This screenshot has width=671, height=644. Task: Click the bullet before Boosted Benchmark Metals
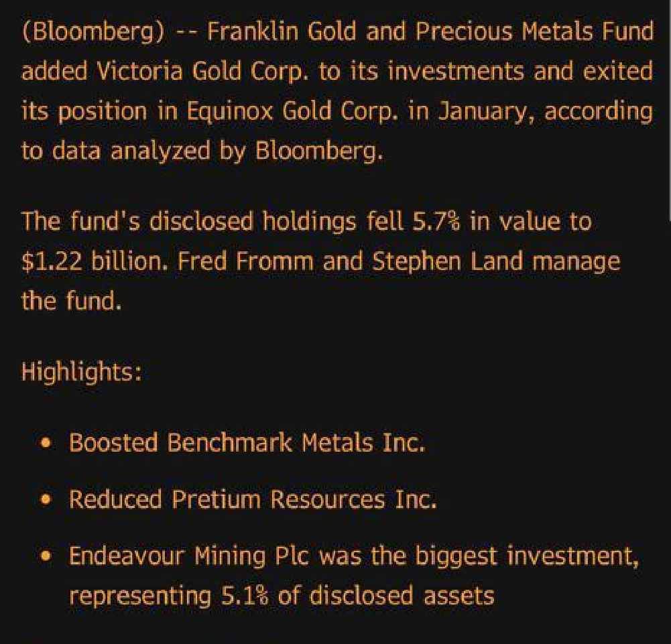(x=46, y=443)
